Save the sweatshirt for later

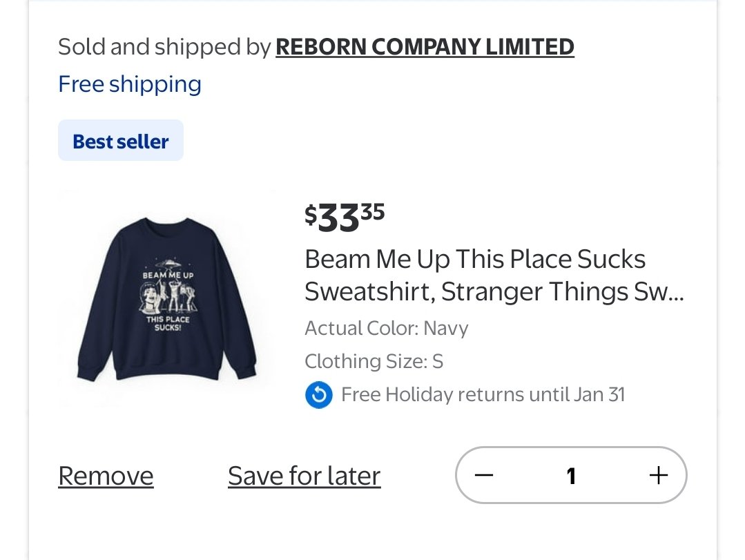tap(304, 476)
